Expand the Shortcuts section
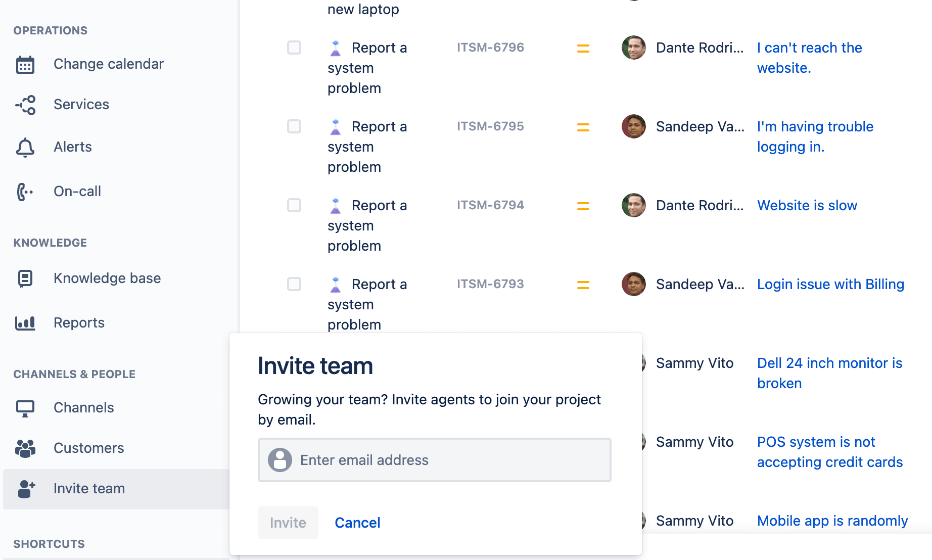This screenshot has height=560, width=932. pyautogui.click(x=49, y=544)
